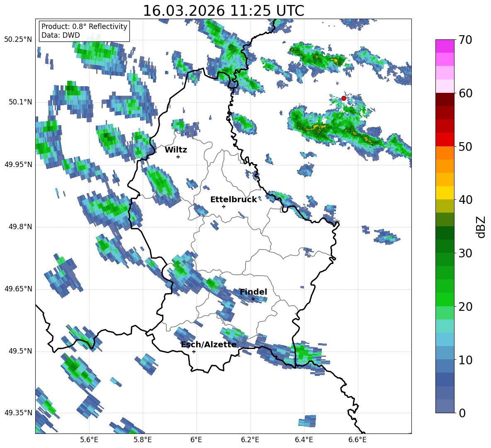Click the 50 value on the colorbar
The width and height of the screenshot is (491, 448).
click(465, 147)
